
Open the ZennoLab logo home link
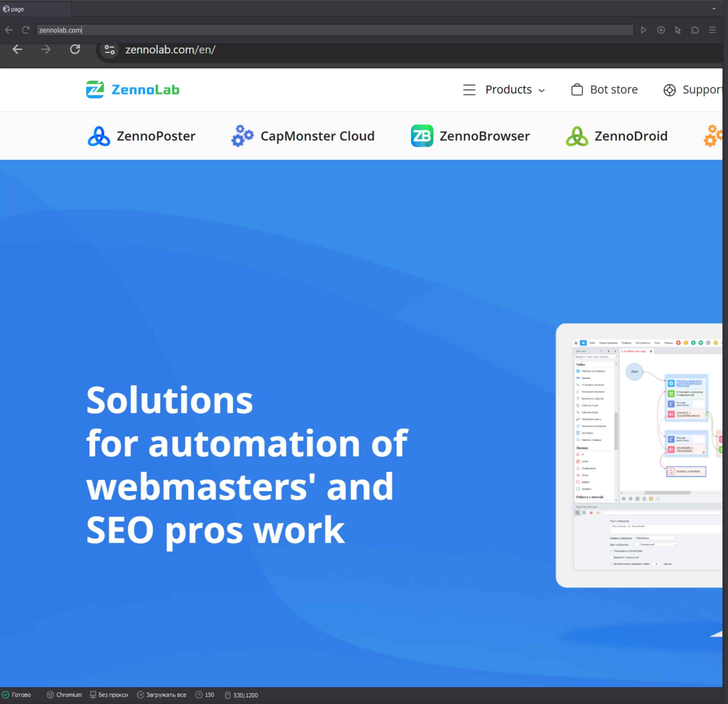click(132, 89)
